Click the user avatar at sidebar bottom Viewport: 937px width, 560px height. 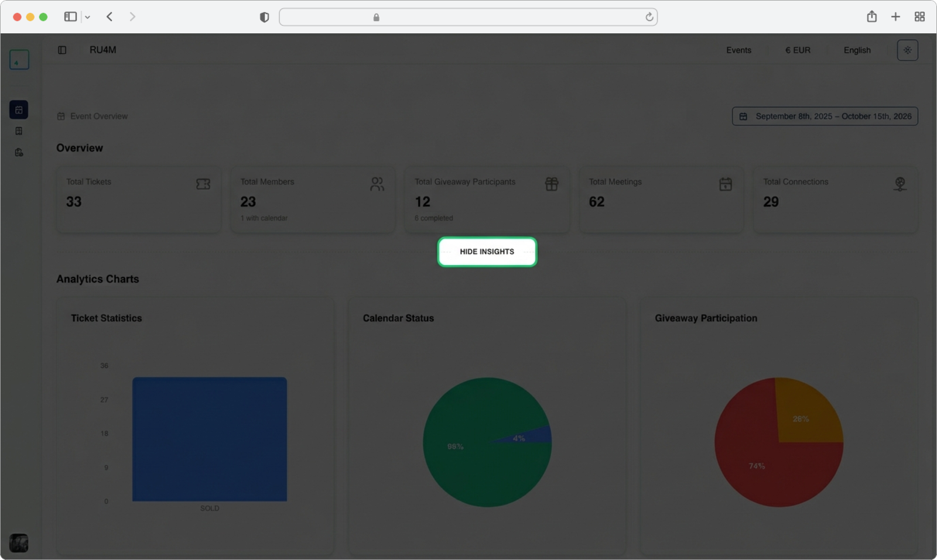coord(19,542)
